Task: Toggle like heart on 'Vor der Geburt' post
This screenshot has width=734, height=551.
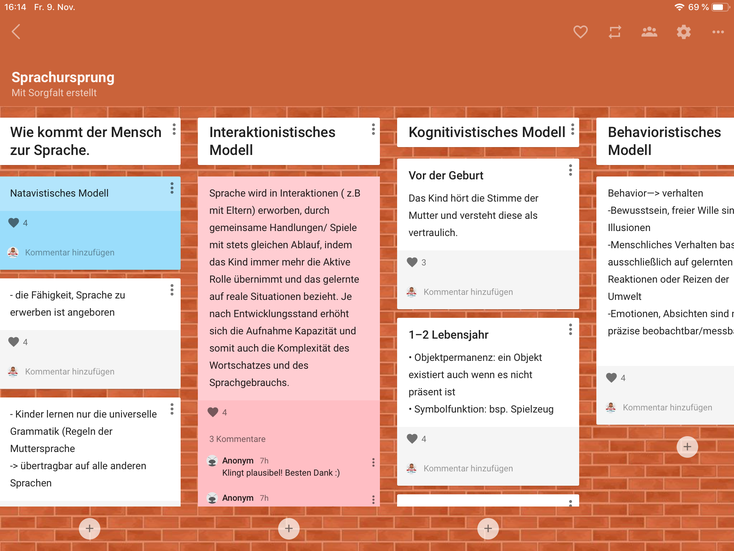Action: pos(412,262)
